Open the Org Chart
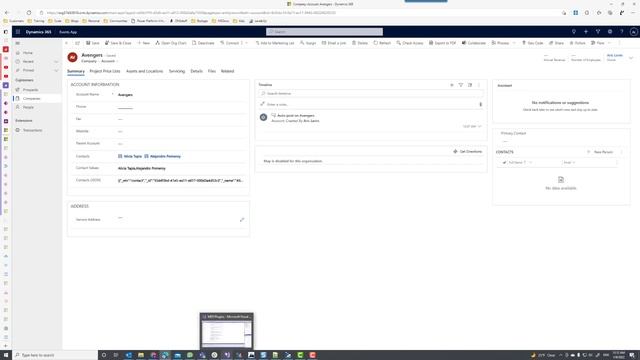Screen dimensions: 640x360 171,43
